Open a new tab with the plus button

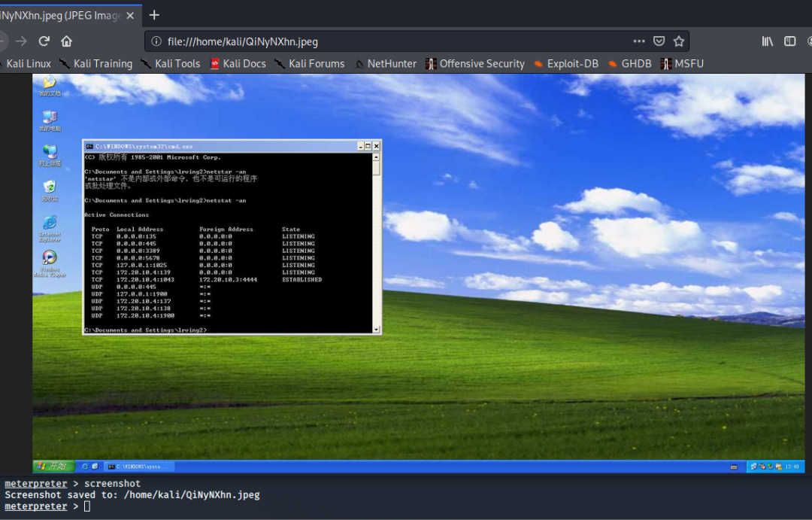[x=154, y=15]
